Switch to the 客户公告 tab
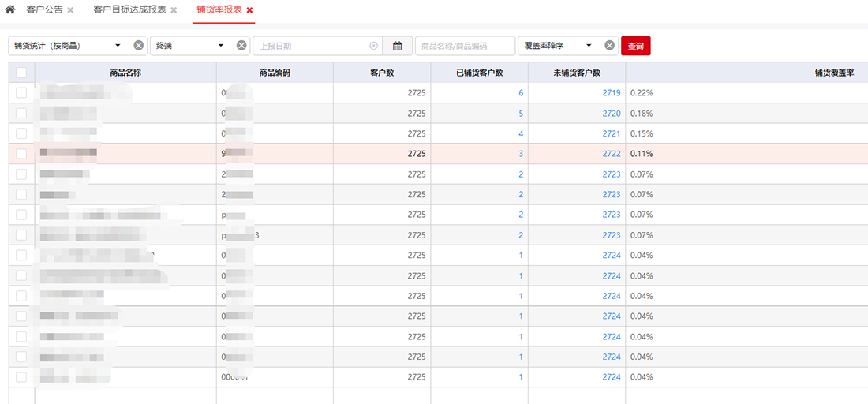The height and width of the screenshot is (404, 868). point(44,10)
